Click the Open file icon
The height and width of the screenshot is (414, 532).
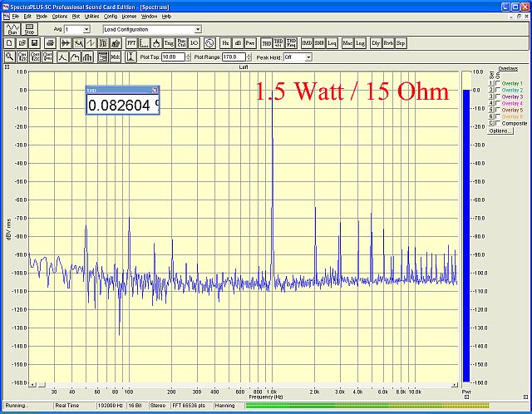(x=22, y=43)
